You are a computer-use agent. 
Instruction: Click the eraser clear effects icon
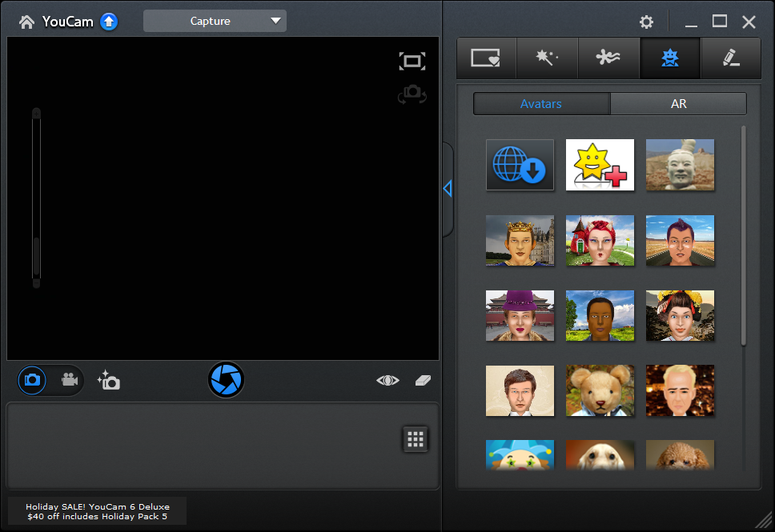click(424, 381)
